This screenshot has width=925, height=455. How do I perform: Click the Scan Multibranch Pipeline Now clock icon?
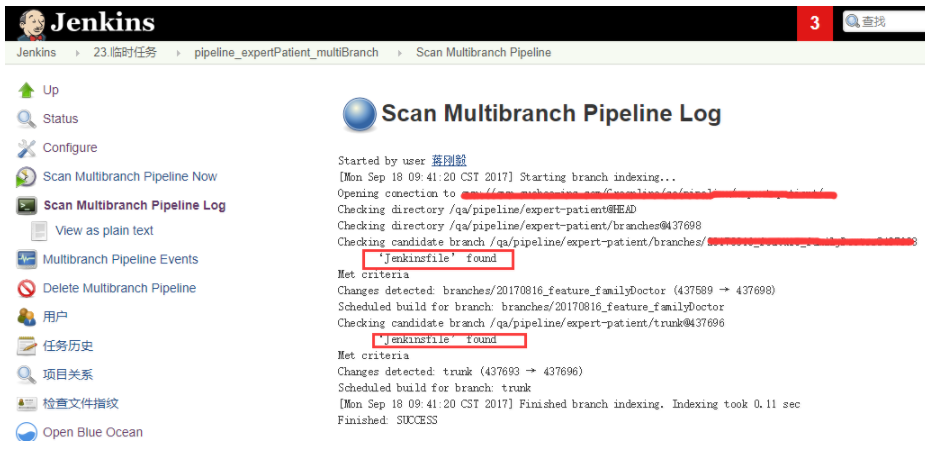tap(26, 177)
